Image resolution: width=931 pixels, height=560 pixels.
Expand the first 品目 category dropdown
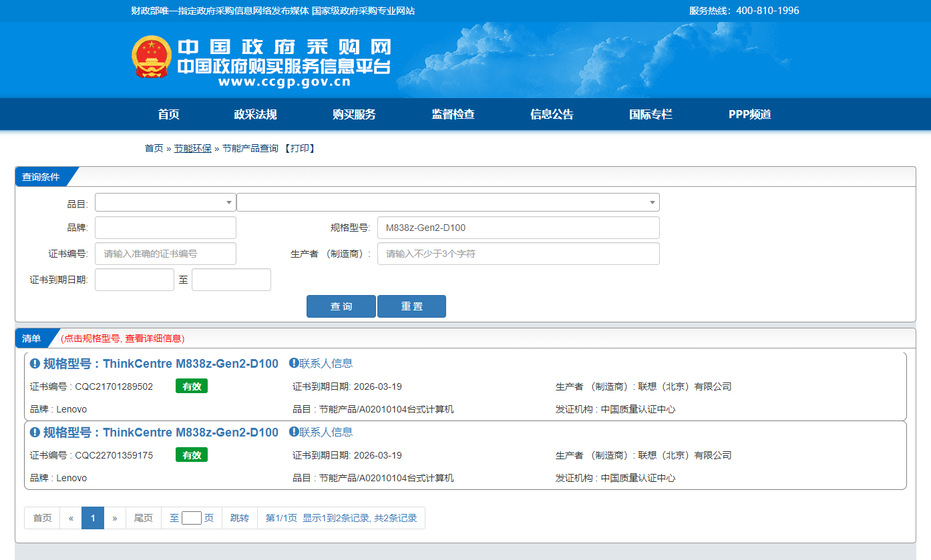pyautogui.click(x=166, y=202)
